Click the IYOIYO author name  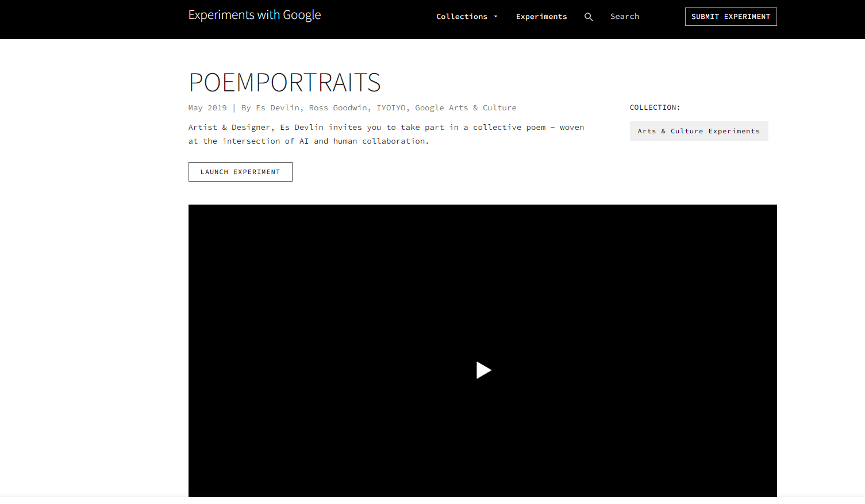pos(391,108)
